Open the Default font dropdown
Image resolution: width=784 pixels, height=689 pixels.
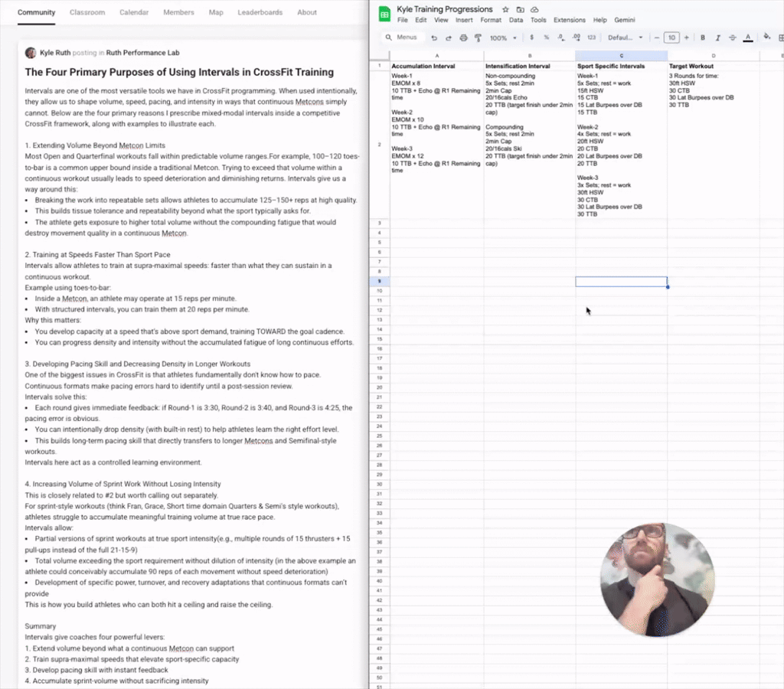(625, 38)
